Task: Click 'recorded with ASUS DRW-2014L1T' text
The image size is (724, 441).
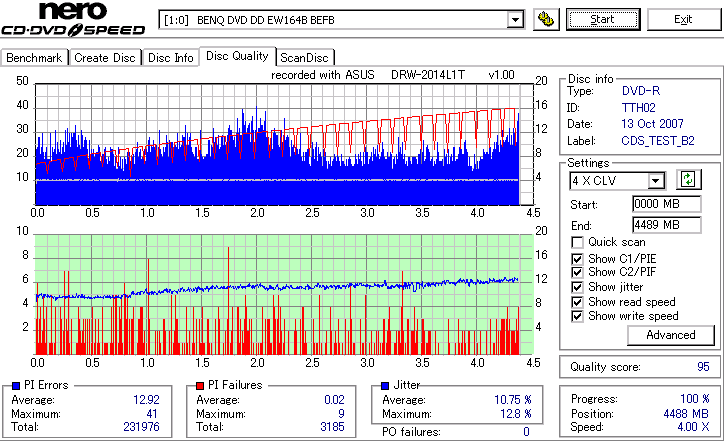Action: (x=368, y=75)
